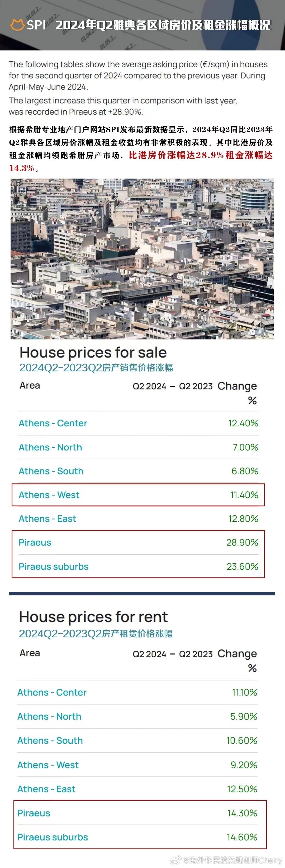
Task: Click Athens - West in rent table
Action: click(48, 764)
